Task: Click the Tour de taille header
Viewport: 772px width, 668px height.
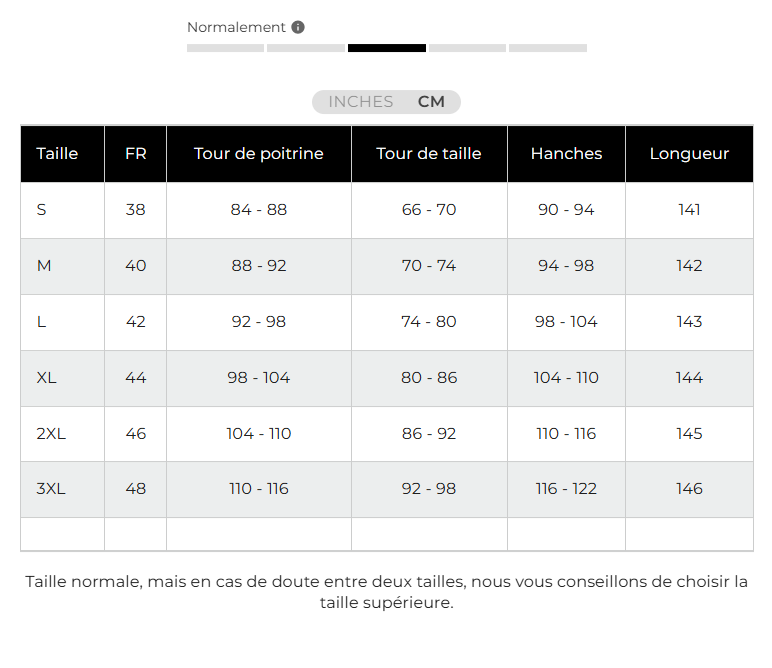Action: click(429, 154)
